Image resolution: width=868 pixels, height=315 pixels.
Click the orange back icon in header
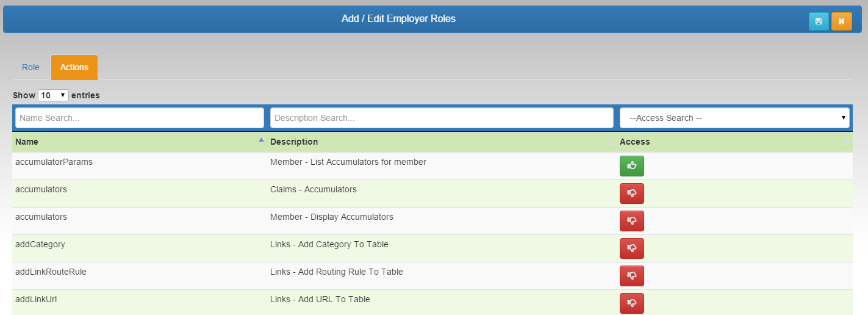click(x=841, y=21)
